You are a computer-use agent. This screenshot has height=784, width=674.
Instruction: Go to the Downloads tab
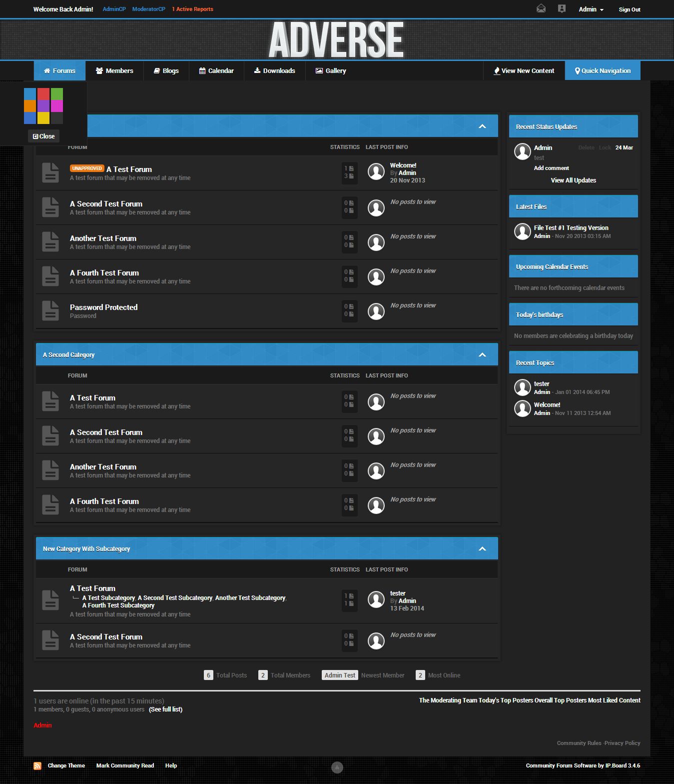(274, 70)
